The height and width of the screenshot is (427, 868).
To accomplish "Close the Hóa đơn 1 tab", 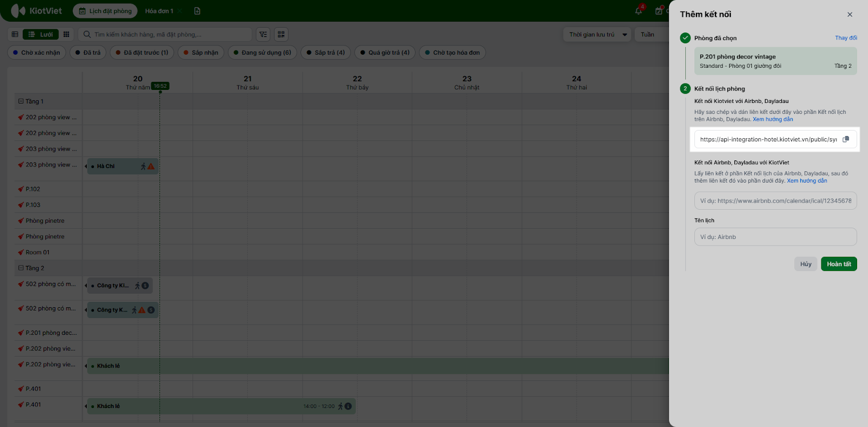I will pyautogui.click(x=180, y=11).
